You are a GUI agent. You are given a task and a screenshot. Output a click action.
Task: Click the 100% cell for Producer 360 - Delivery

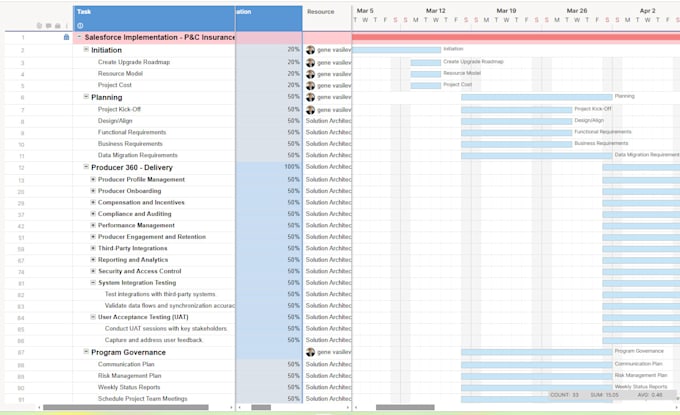coord(269,167)
